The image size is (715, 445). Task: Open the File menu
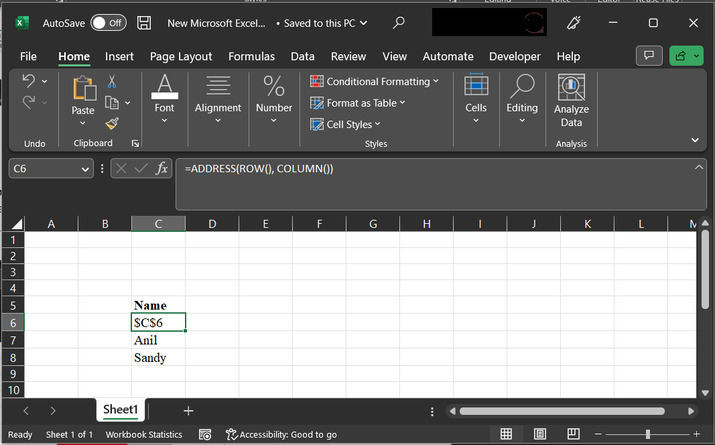tap(28, 57)
